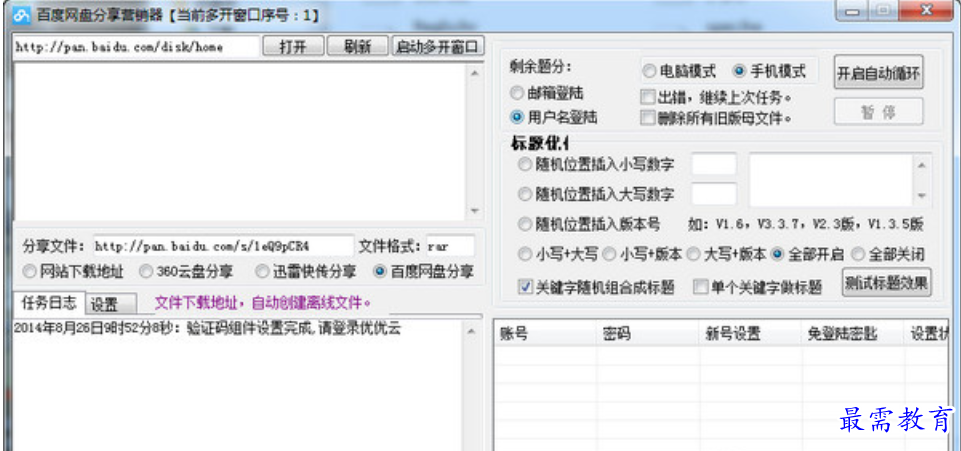Click the 刷新 button
Image resolution: width=961 pixels, height=451 pixels.
point(358,47)
